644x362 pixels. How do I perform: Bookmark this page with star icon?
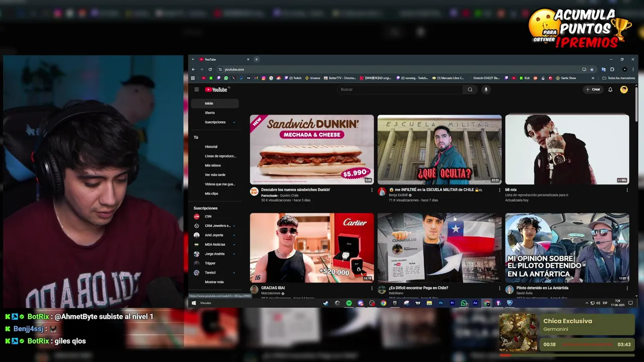(x=592, y=69)
